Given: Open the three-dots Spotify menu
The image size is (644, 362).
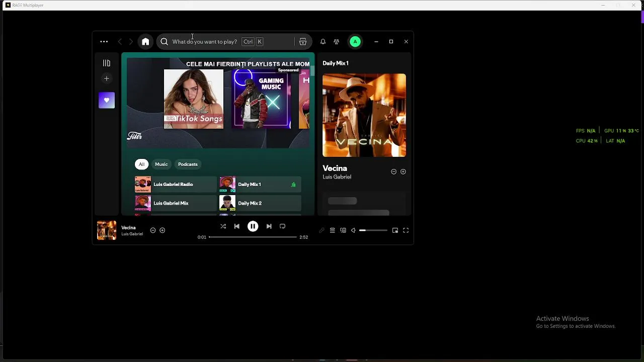Looking at the screenshot, I should (x=104, y=42).
